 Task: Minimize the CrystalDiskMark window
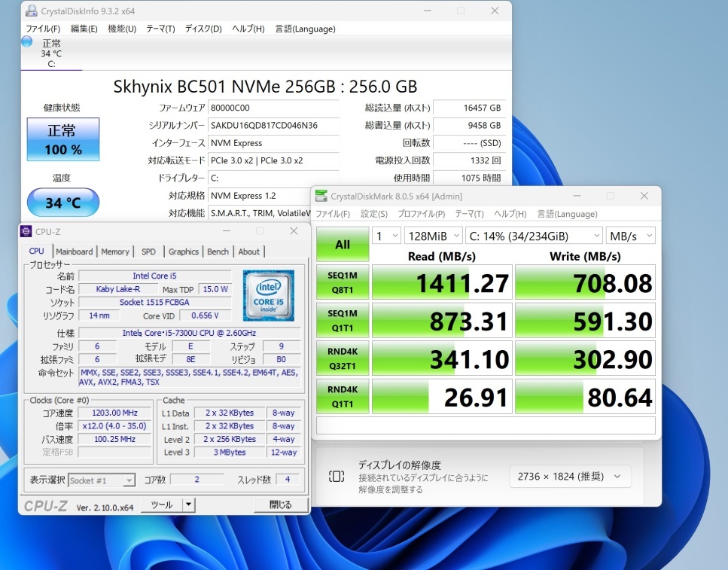[577, 196]
